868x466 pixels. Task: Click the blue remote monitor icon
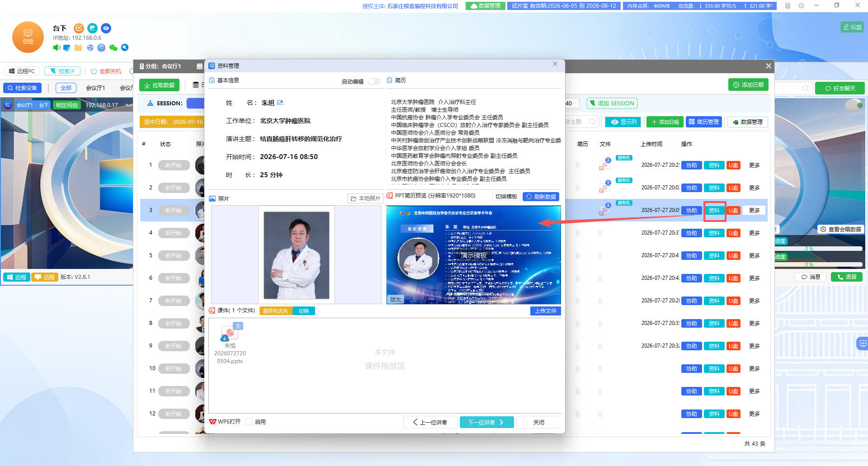67,47
